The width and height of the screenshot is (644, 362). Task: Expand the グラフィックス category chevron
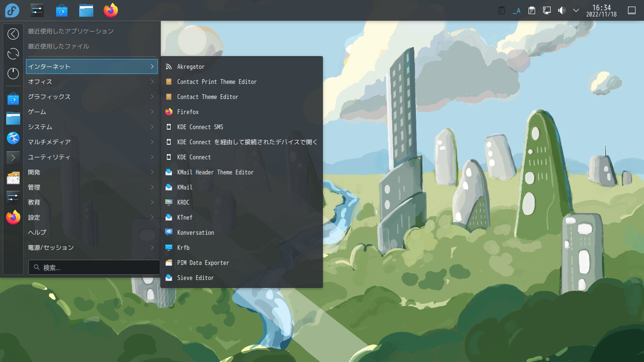[x=152, y=97]
